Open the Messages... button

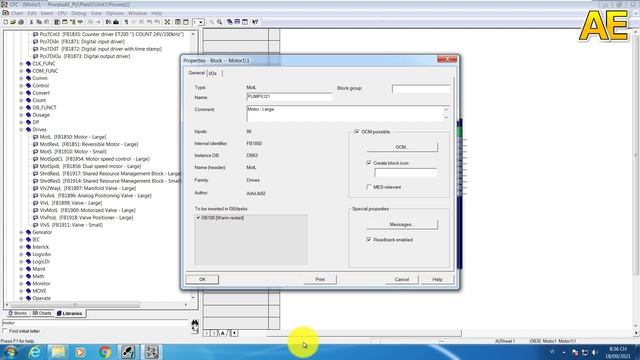click(402, 224)
